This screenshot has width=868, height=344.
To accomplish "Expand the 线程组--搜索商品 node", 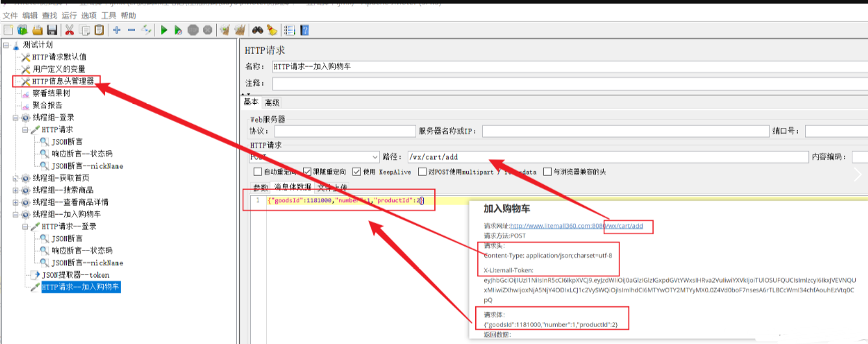I will [x=16, y=190].
